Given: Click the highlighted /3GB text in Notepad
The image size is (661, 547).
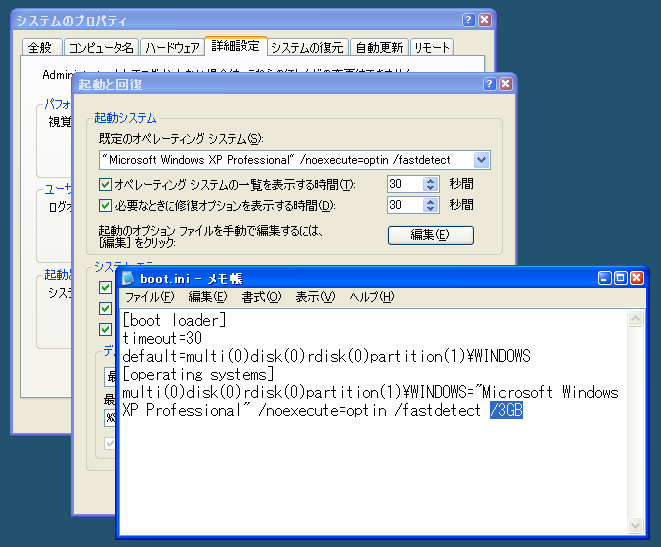Looking at the screenshot, I should 506,410.
